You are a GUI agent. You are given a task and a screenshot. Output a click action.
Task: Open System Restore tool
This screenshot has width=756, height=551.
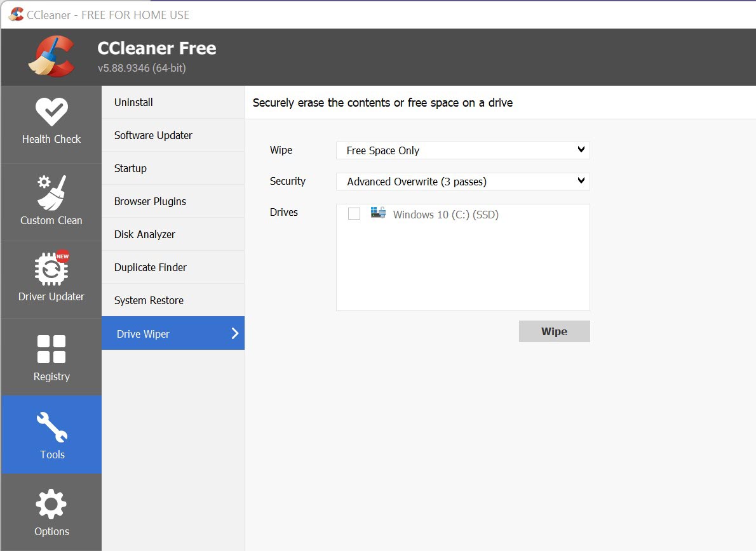point(173,300)
